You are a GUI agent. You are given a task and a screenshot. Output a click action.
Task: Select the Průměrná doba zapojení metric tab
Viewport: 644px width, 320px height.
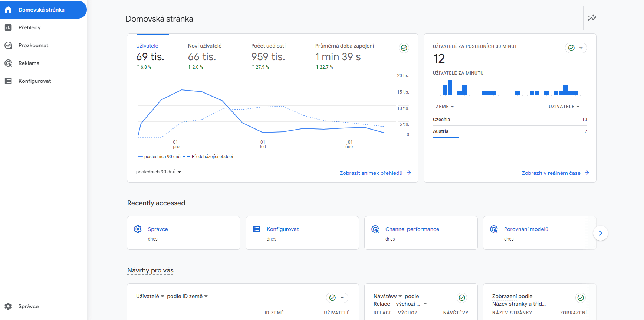point(345,56)
